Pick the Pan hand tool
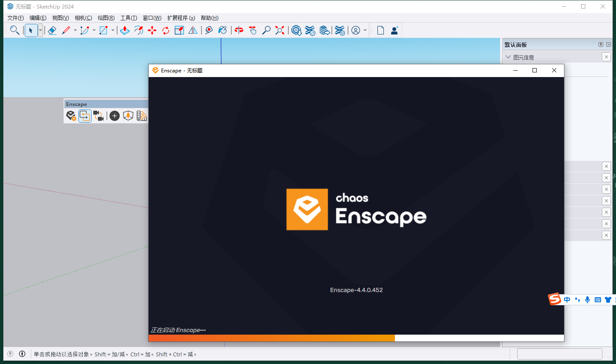This screenshot has width=616, height=364. coord(253,30)
